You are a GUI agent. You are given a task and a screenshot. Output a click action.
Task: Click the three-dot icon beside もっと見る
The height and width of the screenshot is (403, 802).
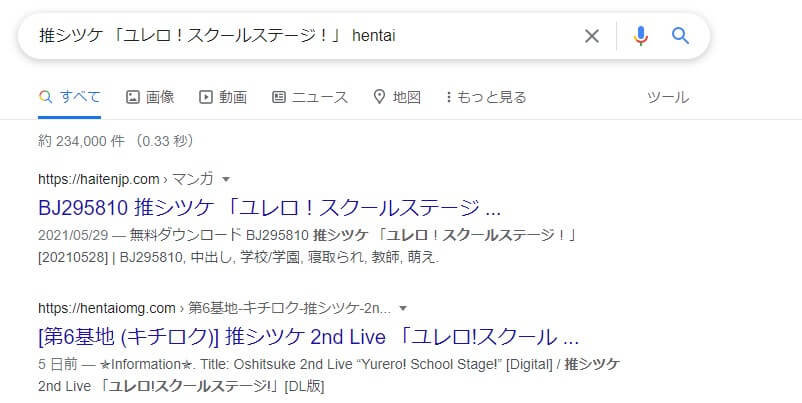point(449,97)
